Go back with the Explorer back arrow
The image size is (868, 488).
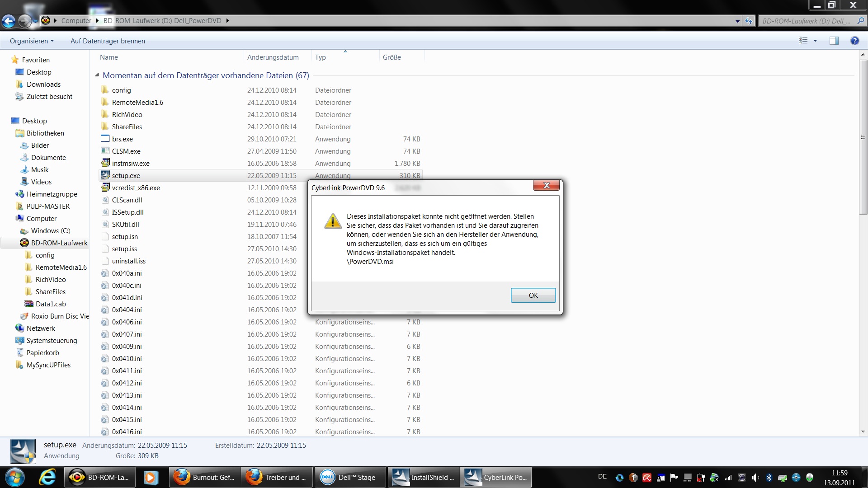[x=9, y=20]
